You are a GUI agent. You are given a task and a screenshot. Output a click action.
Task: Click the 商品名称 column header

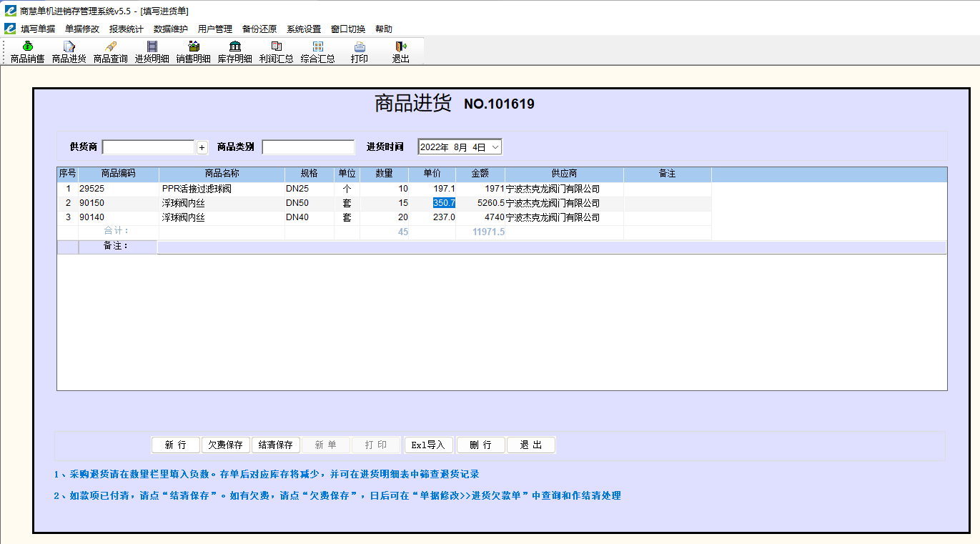click(222, 174)
